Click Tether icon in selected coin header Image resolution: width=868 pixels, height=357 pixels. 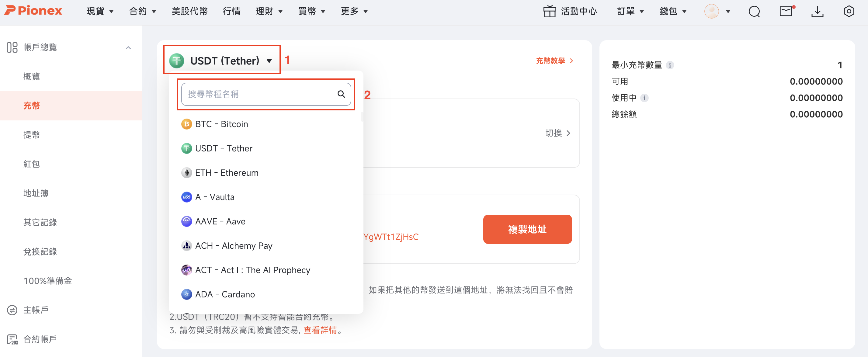pyautogui.click(x=177, y=61)
